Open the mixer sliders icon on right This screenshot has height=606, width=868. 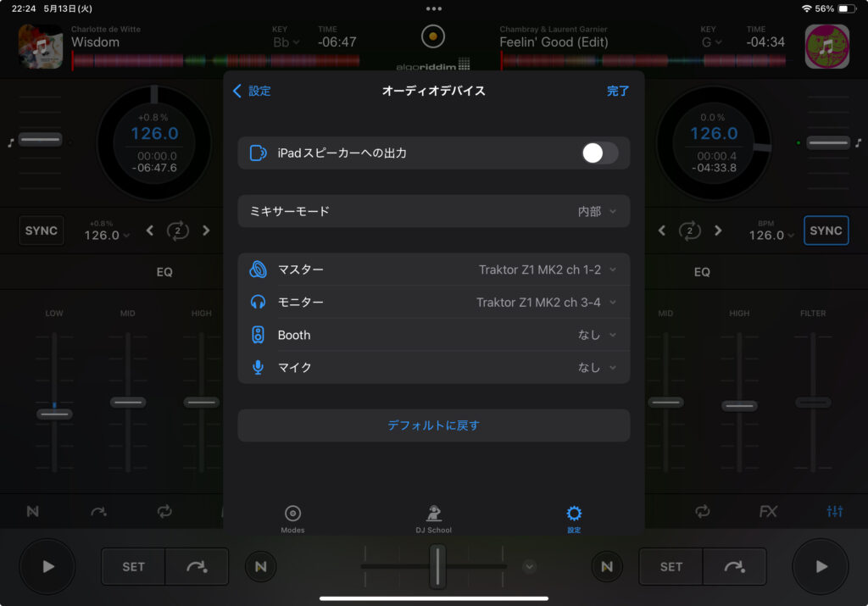click(x=835, y=511)
